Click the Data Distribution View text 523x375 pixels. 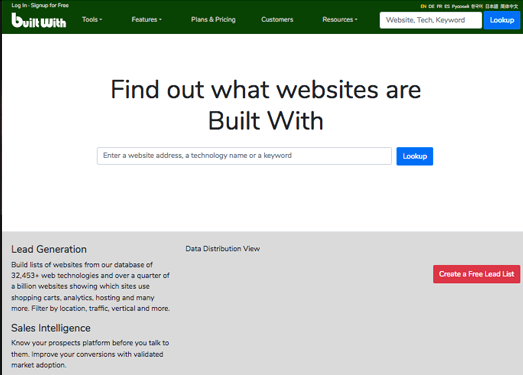click(x=223, y=249)
